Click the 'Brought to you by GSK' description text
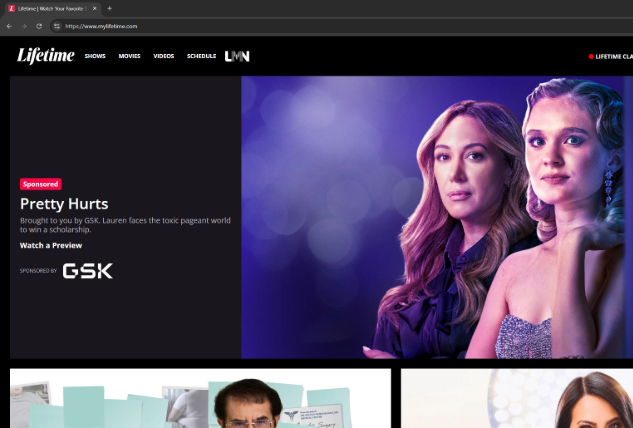The width and height of the screenshot is (633, 428). pos(125,225)
